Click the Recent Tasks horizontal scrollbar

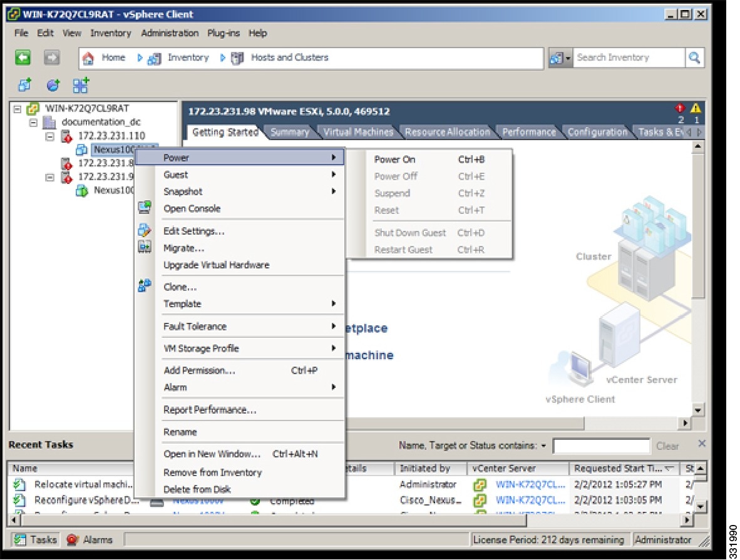(349, 520)
